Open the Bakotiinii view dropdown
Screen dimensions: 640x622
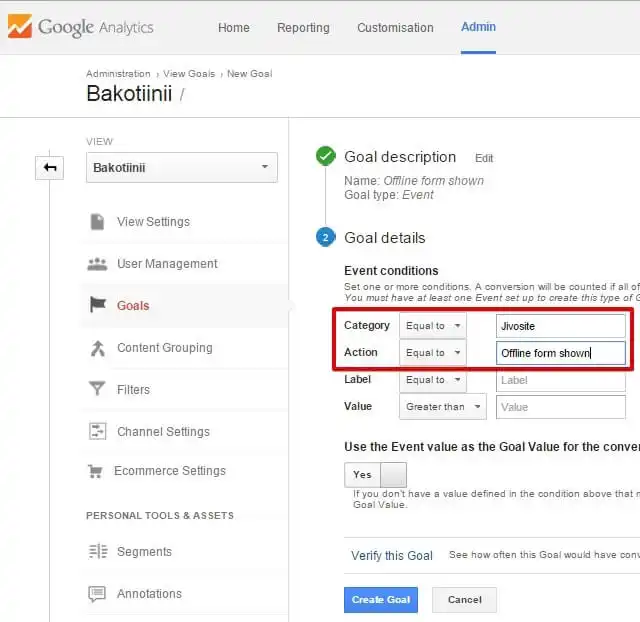[x=182, y=168]
